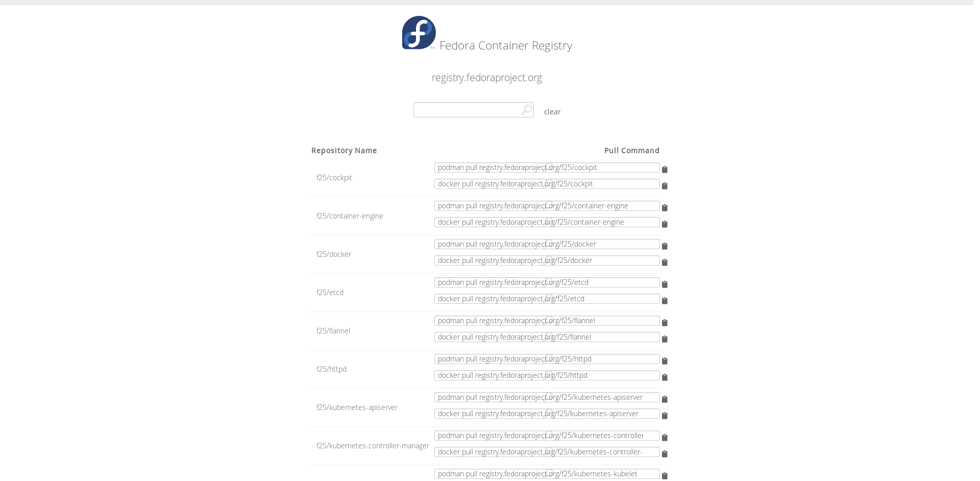This screenshot has height=481, width=980.
Task: Click the clear search link
Action: tap(552, 112)
